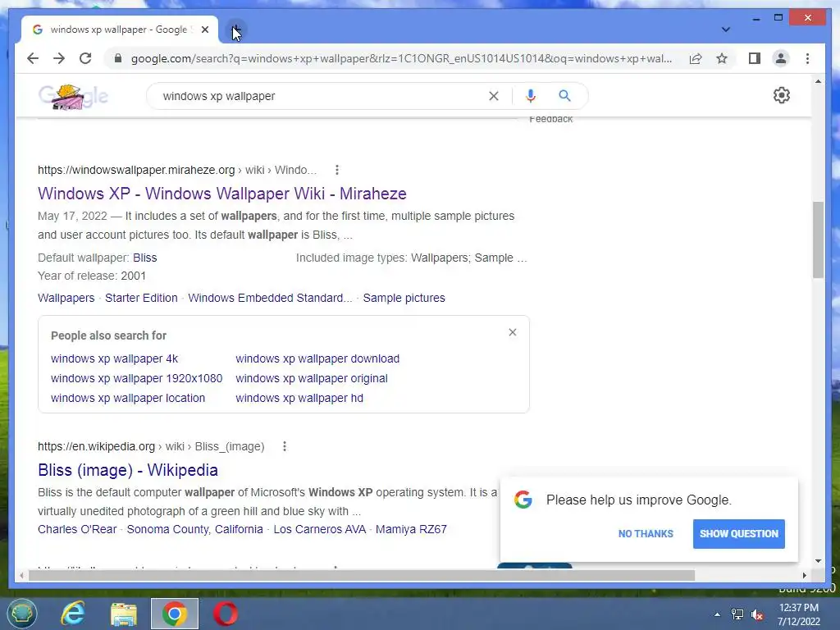The height and width of the screenshot is (630, 840).
Task: Open the Sample pictures sitelink
Action: coord(404,298)
